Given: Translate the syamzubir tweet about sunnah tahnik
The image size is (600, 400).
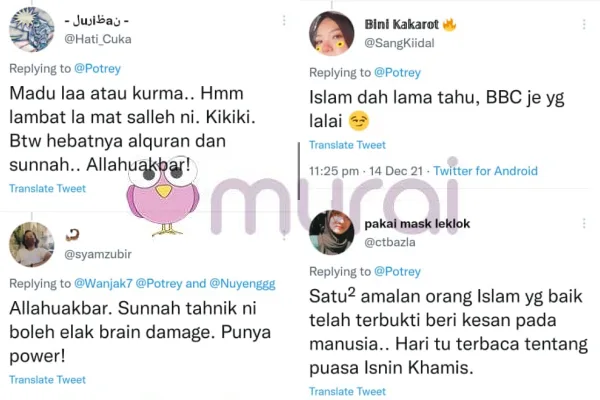Looking at the screenshot, I should pos(47,380).
